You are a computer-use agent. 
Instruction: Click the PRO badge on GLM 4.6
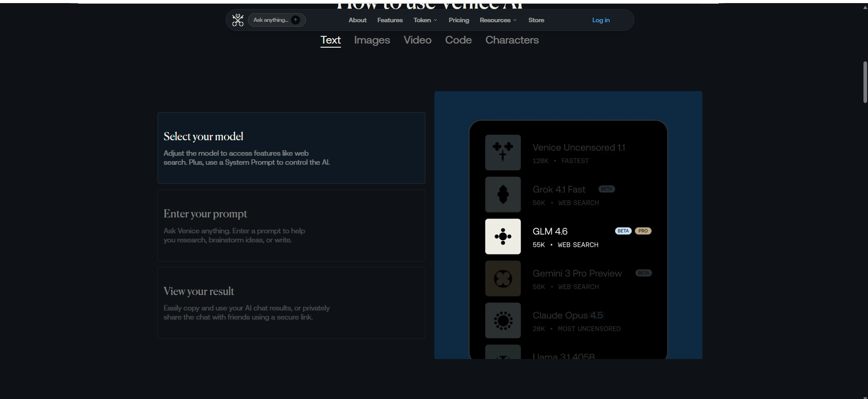643,231
